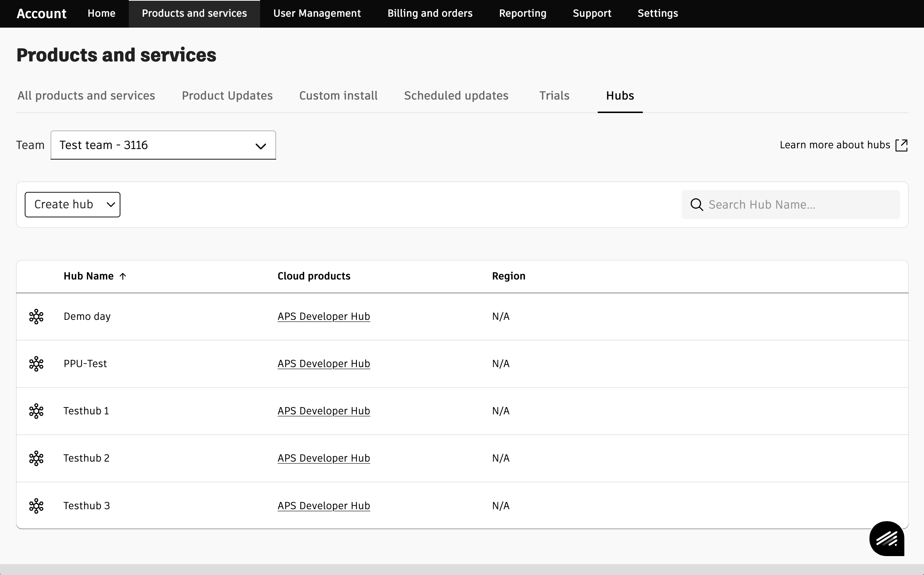Click the hub icon beside Demo day
Screen dimensions: 924x575
36,317
